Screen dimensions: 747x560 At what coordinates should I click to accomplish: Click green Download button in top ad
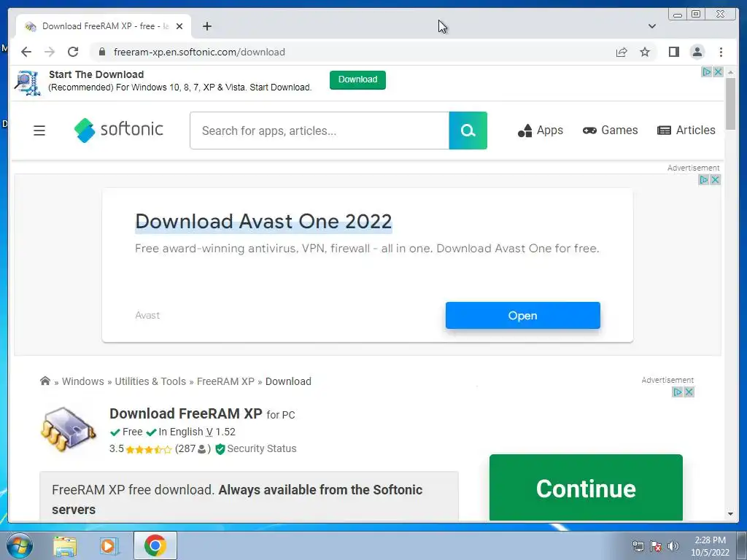click(357, 79)
